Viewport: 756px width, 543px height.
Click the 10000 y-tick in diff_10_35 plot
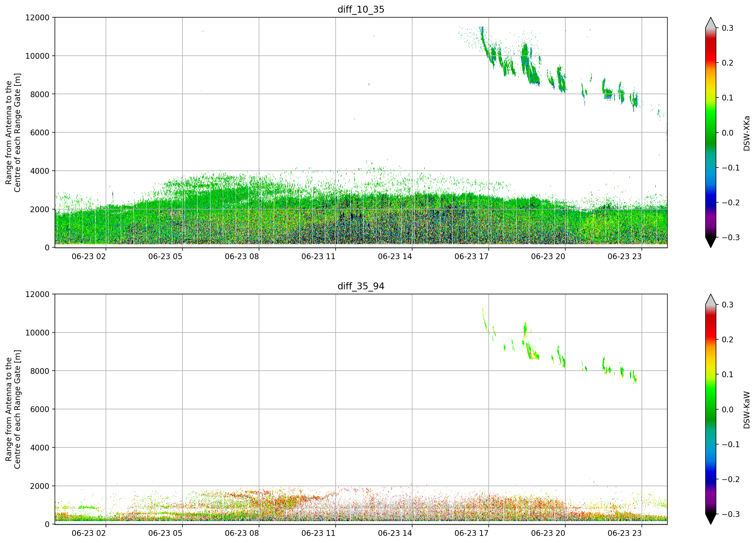tap(37, 56)
